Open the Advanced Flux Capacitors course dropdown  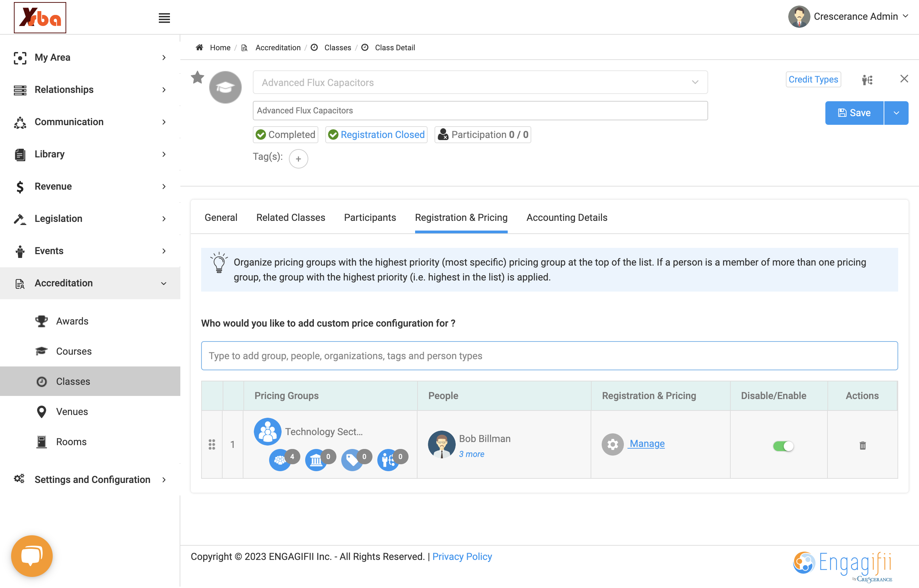pos(480,82)
